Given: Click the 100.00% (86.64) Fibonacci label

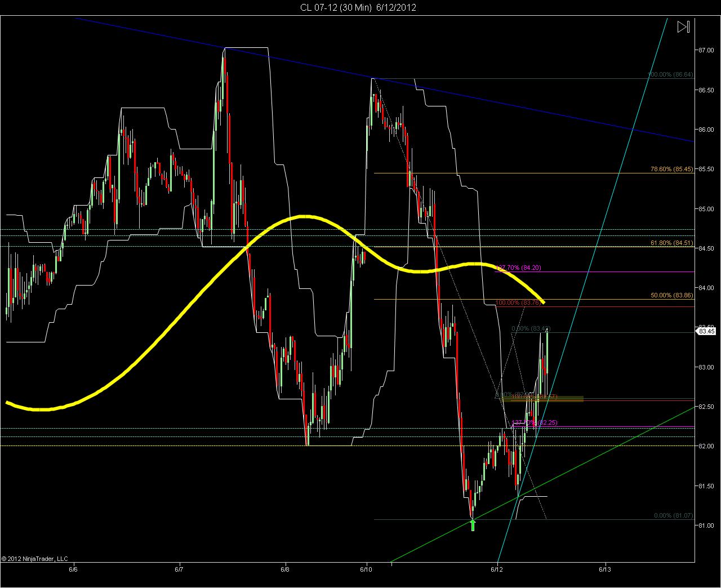Looking at the screenshot, I should point(671,74).
